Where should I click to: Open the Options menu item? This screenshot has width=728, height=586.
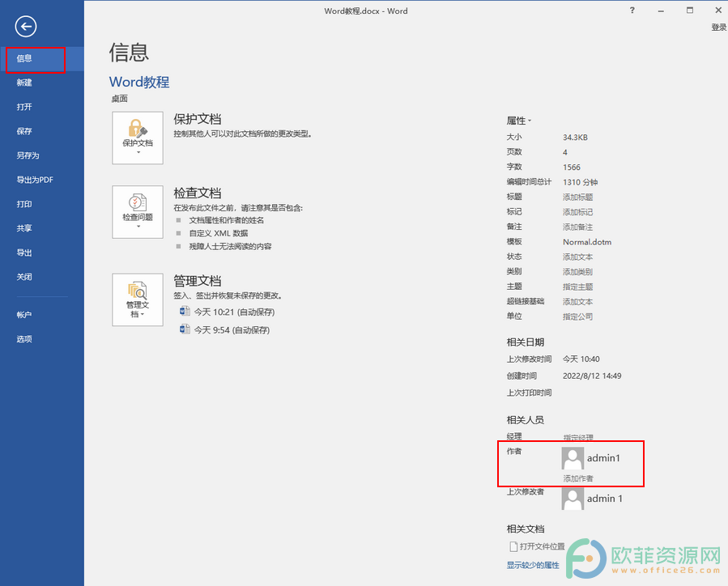[42, 339]
